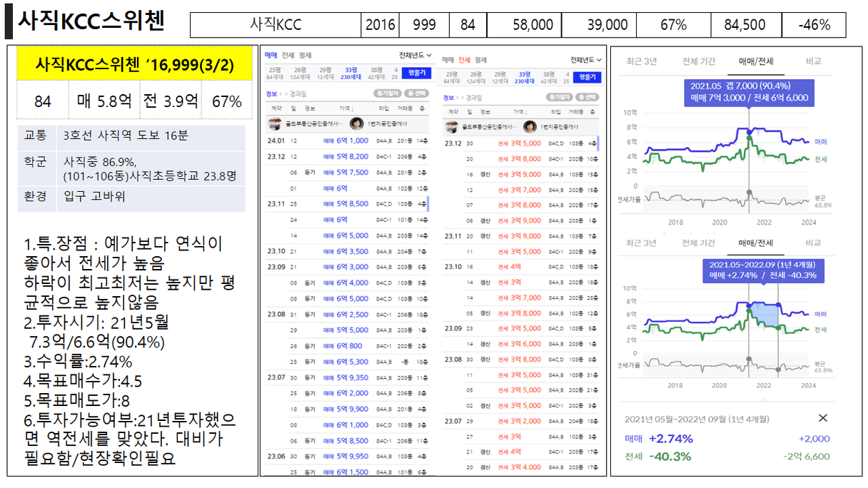Open 비교 tab on lower chart
The image size is (868, 488).
813,243
